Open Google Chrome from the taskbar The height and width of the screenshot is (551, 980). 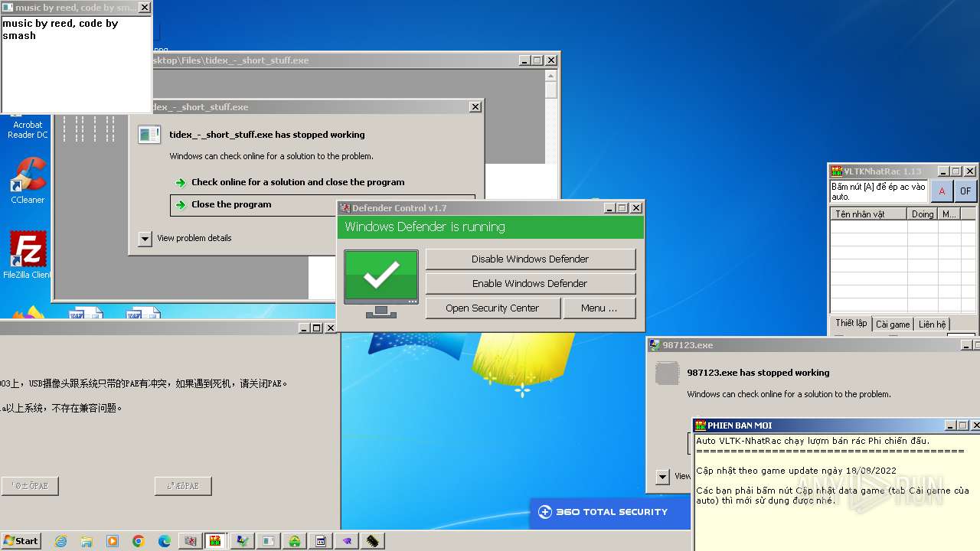tap(139, 541)
